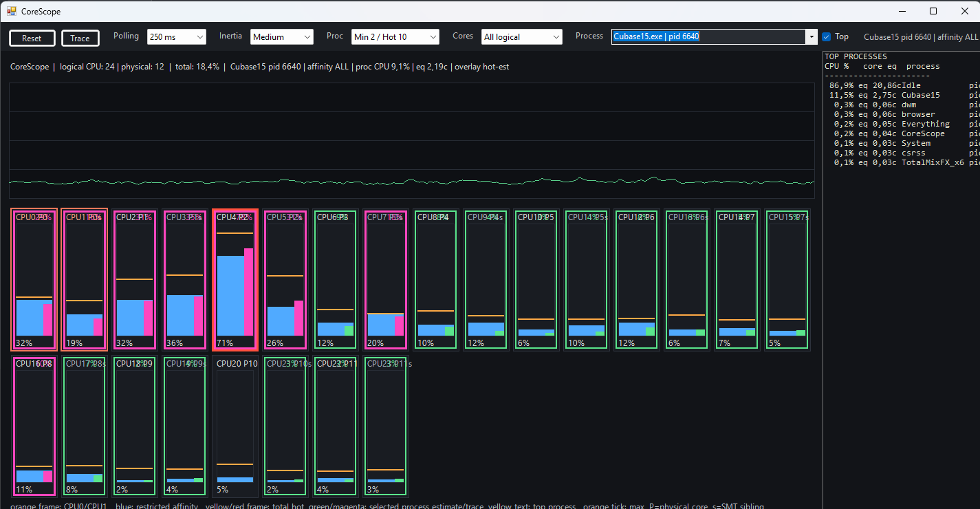Select the CPU20 P10 tile showing 5%
980x509 pixels.
[235, 426]
